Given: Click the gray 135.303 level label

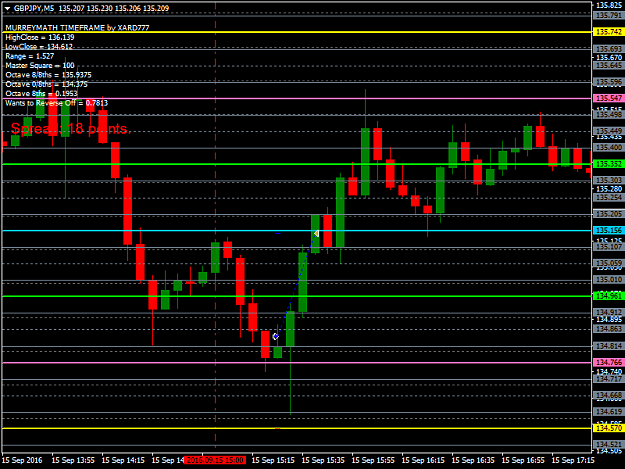Looking at the screenshot, I should coord(609,181).
